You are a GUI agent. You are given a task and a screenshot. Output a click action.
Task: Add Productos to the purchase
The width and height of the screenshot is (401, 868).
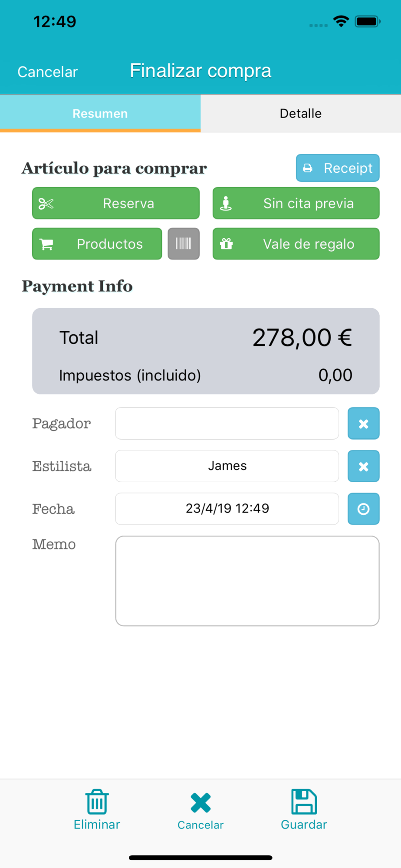[x=97, y=243]
